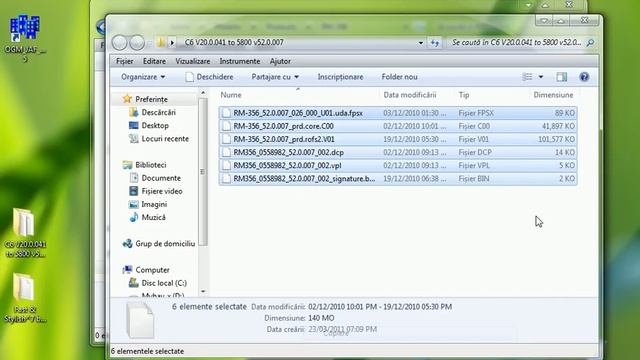Image resolution: width=640 pixels, height=360 pixels.
Task: Select Grup de domiciliu
Action: [165, 244]
